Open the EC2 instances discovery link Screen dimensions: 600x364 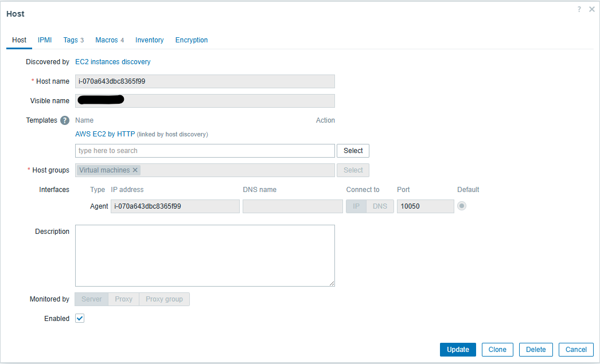tap(113, 62)
